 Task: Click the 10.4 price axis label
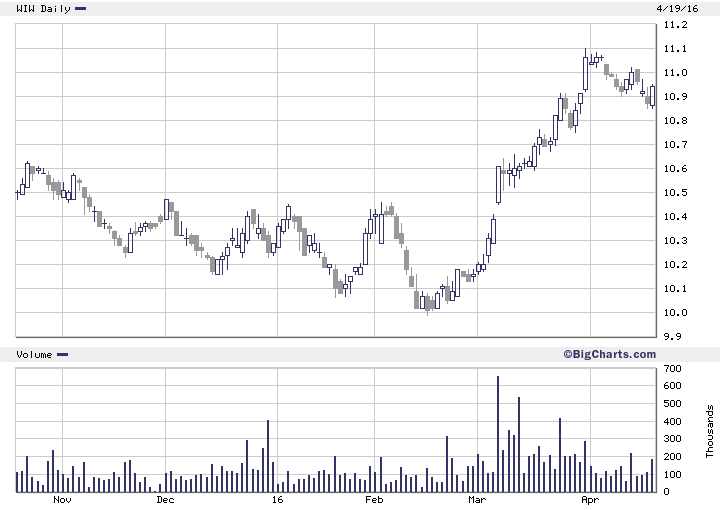pyautogui.click(x=675, y=217)
